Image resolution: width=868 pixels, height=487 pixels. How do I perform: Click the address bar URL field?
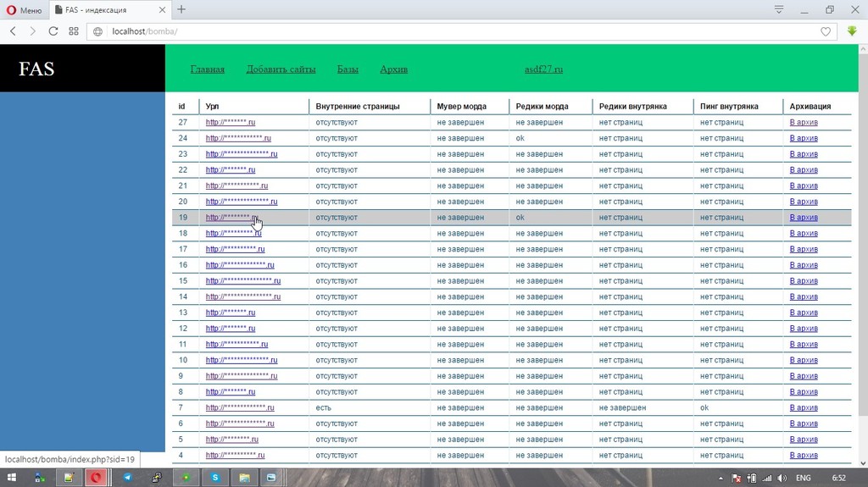pos(424,31)
